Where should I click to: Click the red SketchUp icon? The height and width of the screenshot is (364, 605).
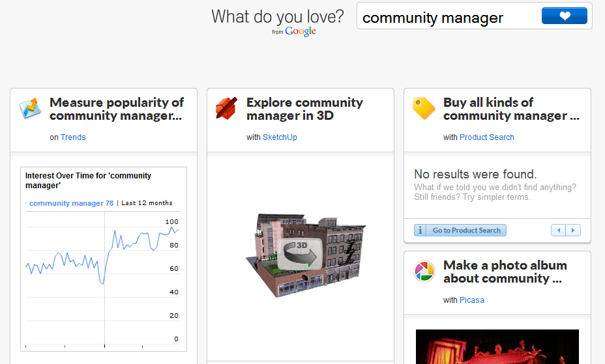pos(226,108)
